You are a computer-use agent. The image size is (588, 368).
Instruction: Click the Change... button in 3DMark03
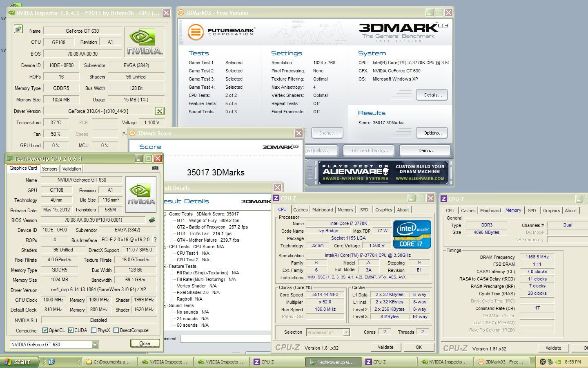pyautogui.click(x=327, y=133)
